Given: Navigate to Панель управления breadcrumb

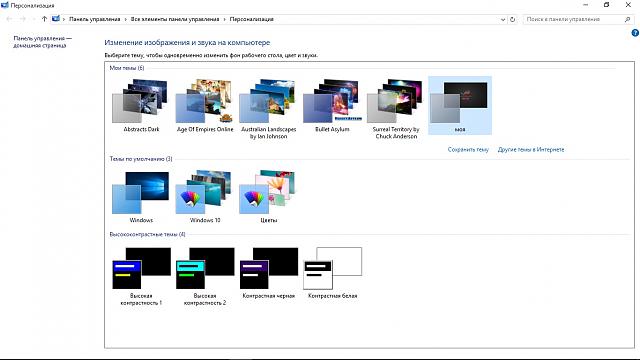Looking at the screenshot, I should coord(94,19).
